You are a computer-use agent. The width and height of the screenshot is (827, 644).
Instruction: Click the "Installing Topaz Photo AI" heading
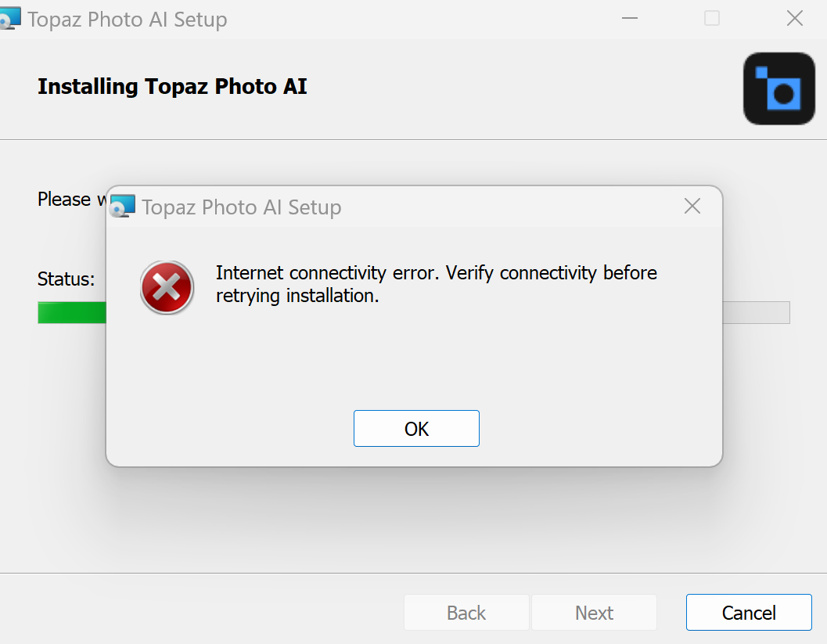pyautogui.click(x=172, y=86)
